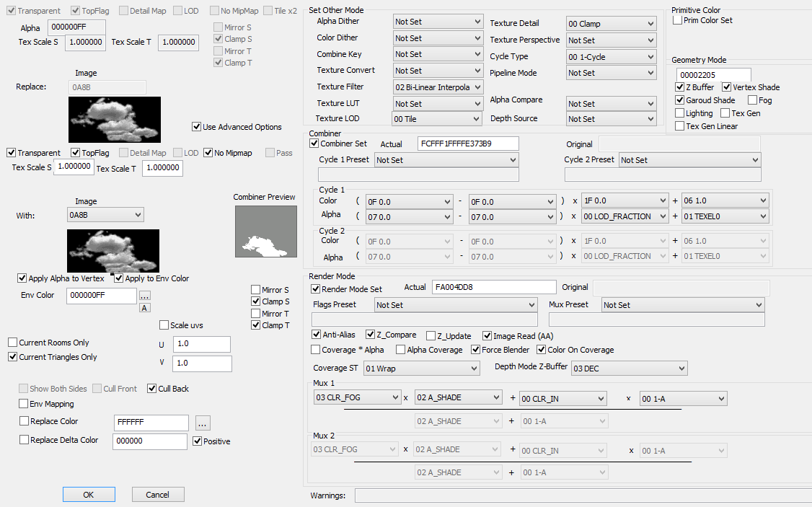
Task: Enable Scale uvs checkbox
Action: pos(164,325)
